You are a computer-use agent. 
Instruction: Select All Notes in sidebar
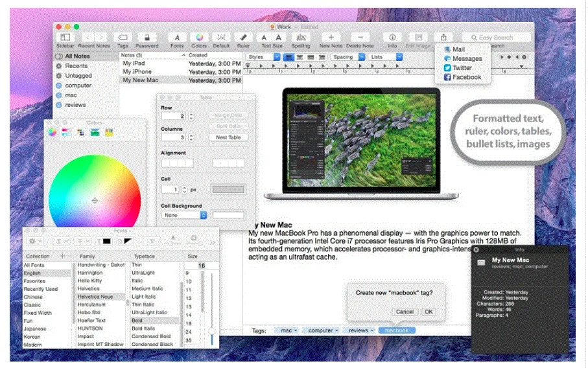point(86,56)
